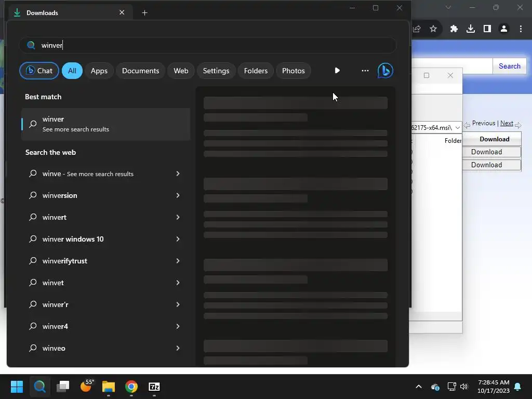532x399 pixels.
Task: Open Chrome profile icon
Action: coord(504,29)
